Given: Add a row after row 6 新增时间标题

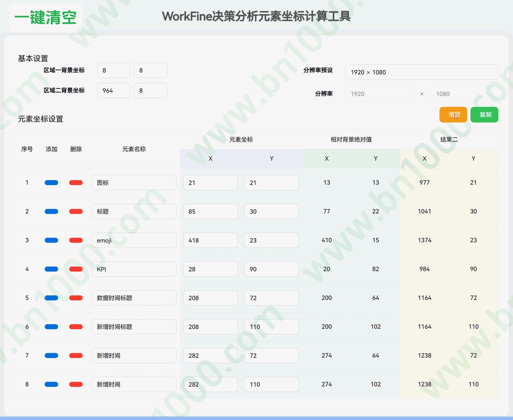Looking at the screenshot, I should pyautogui.click(x=51, y=327).
